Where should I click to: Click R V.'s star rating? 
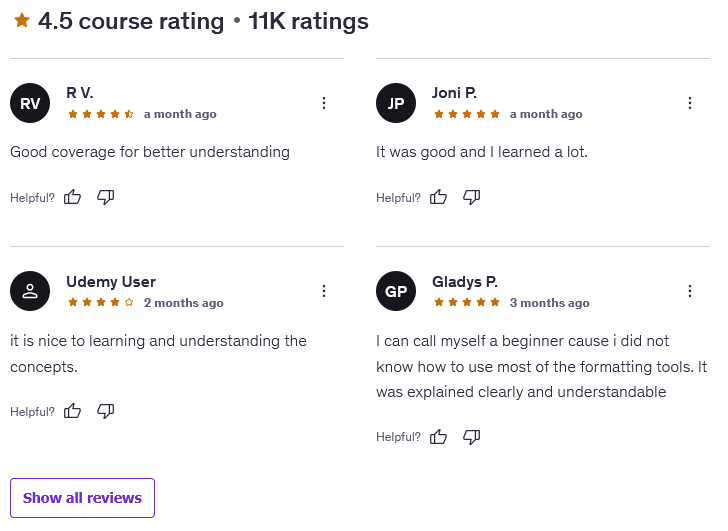pos(100,114)
